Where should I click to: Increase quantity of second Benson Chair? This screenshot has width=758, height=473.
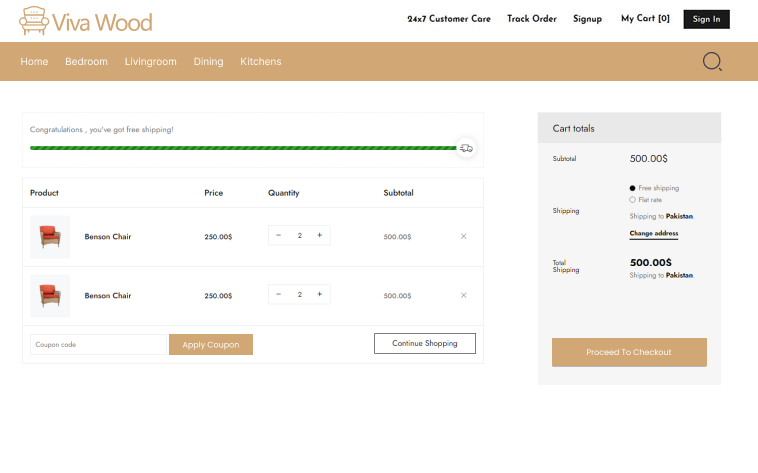tap(319, 295)
